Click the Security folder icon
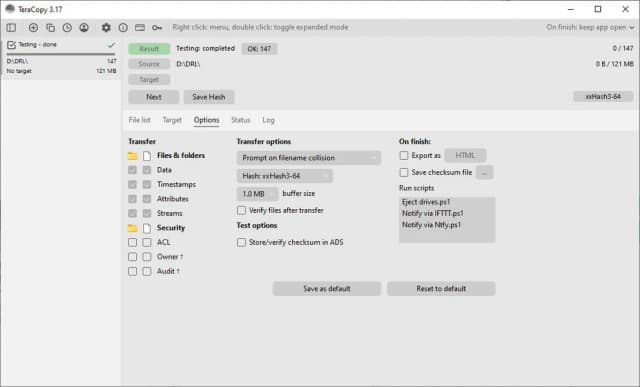The height and width of the screenshot is (387, 640). pos(132,228)
